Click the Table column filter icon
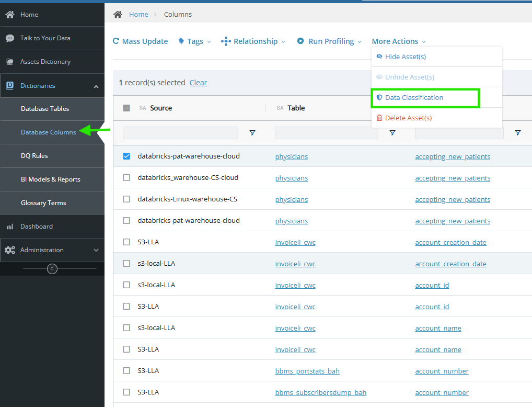Screen dimensions: 532x407 coord(392,133)
